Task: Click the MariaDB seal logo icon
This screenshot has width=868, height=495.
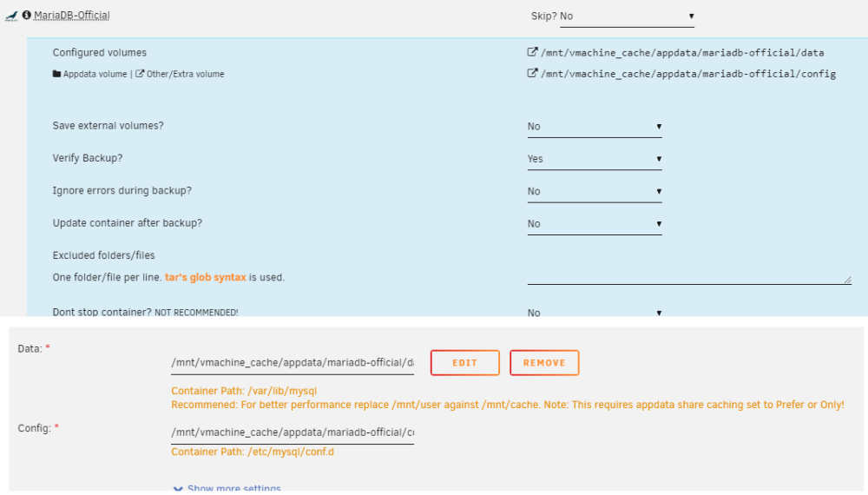Action: coord(11,16)
